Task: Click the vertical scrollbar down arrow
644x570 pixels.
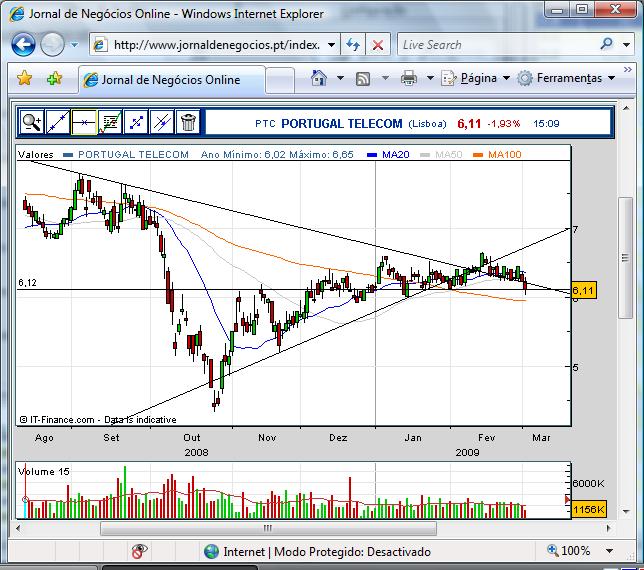Action: (x=626, y=511)
